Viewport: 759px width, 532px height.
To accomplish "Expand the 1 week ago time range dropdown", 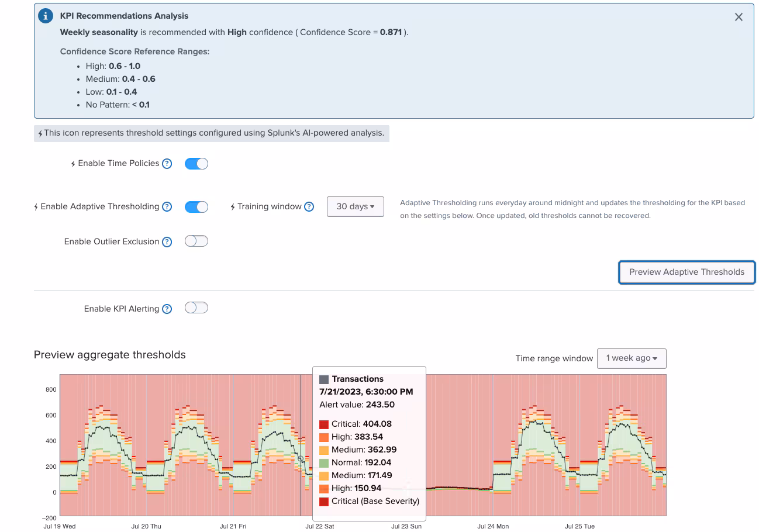I will pyautogui.click(x=631, y=358).
